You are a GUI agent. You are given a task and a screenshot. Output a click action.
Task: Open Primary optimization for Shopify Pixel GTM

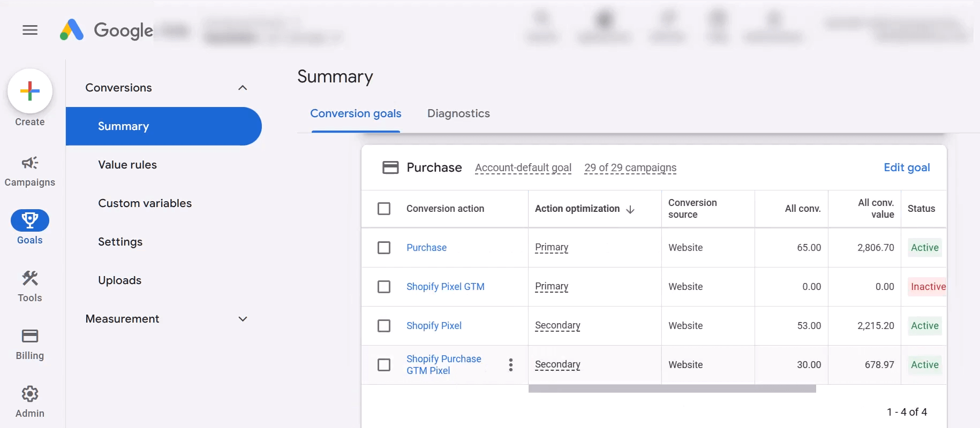coord(552,286)
